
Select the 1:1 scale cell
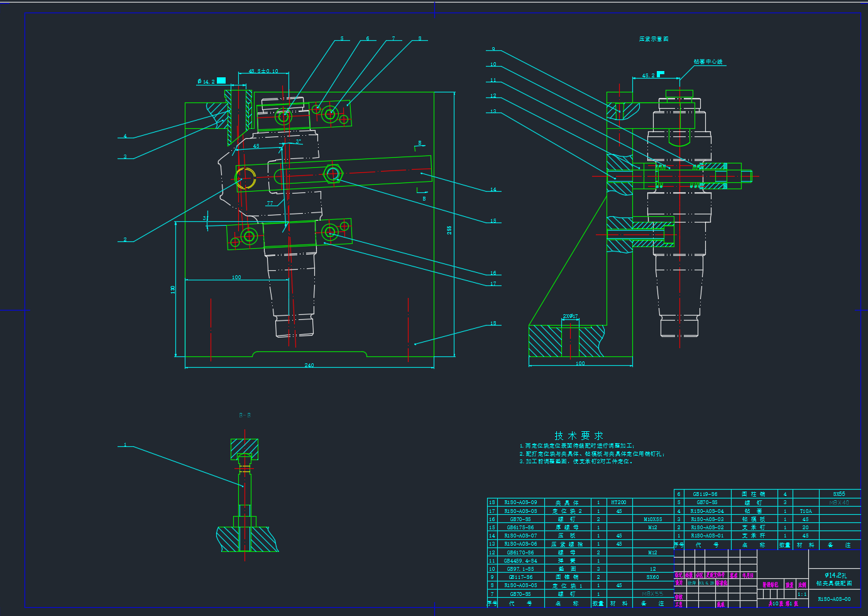[x=802, y=594]
